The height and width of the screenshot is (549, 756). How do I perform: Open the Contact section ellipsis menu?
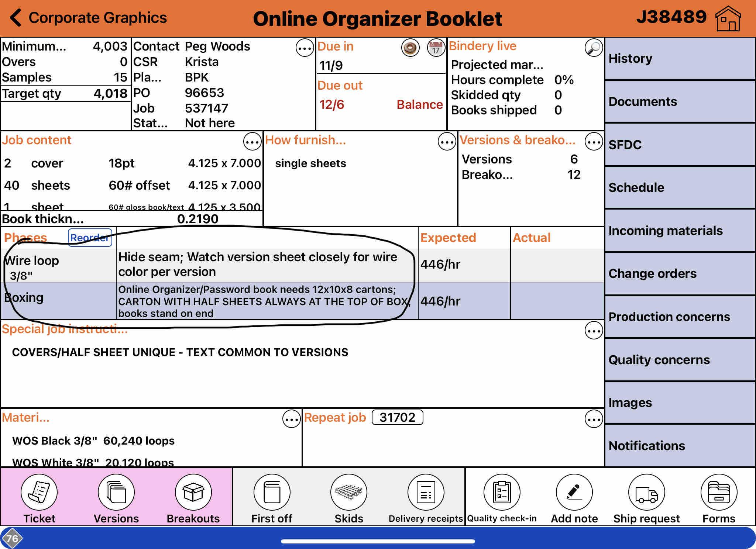tap(305, 48)
